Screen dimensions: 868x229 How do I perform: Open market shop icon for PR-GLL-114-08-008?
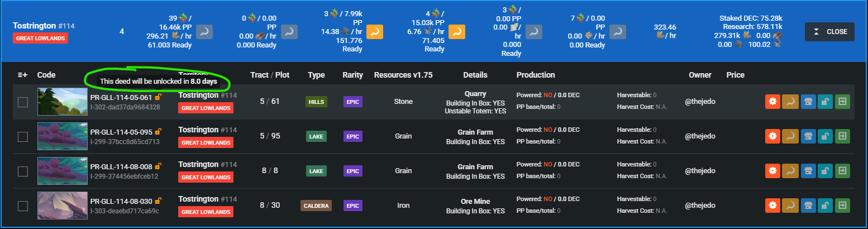click(808, 170)
